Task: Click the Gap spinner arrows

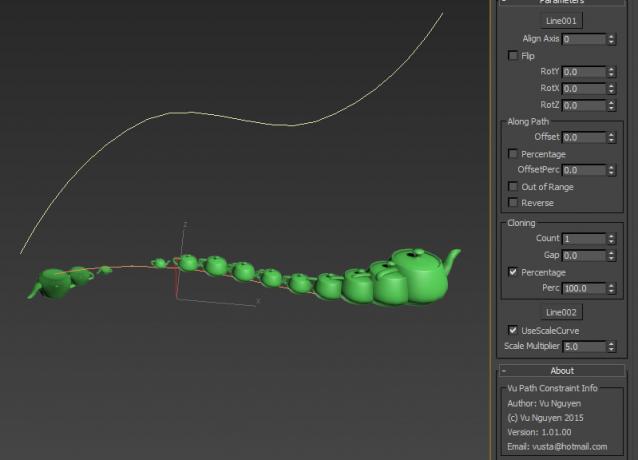Action: [x=611, y=256]
